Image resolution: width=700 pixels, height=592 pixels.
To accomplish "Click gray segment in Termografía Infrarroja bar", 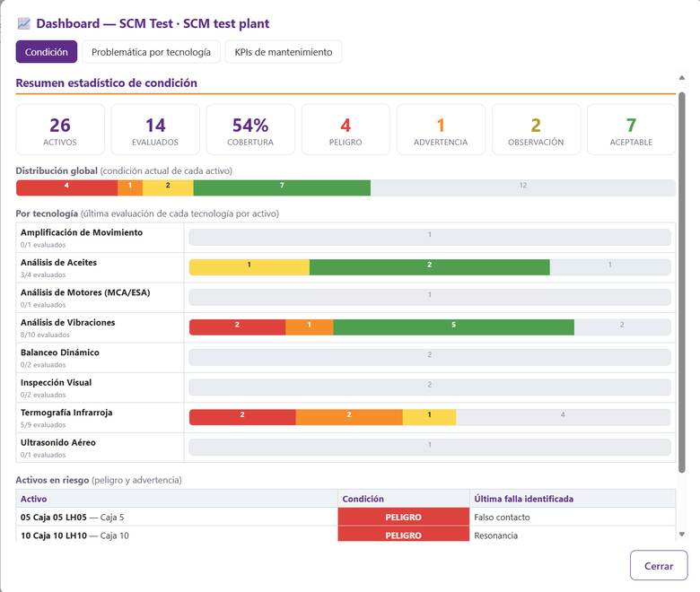I will pos(564,417).
